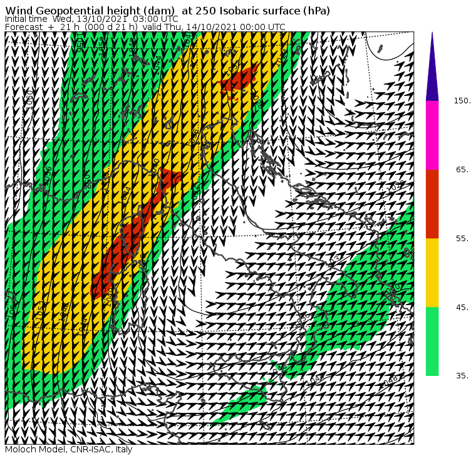Click the legend value label 65.
476x458 pixels.
[462, 169]
